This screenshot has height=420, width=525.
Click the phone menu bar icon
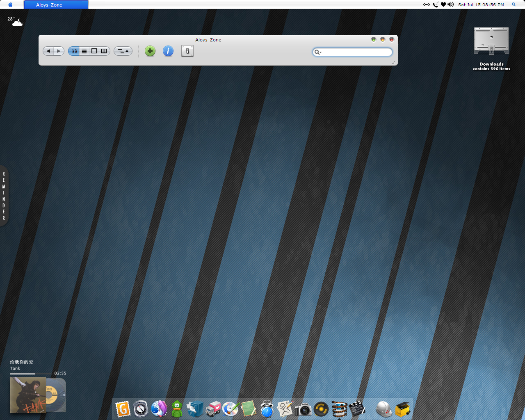[x=436, y=5]
